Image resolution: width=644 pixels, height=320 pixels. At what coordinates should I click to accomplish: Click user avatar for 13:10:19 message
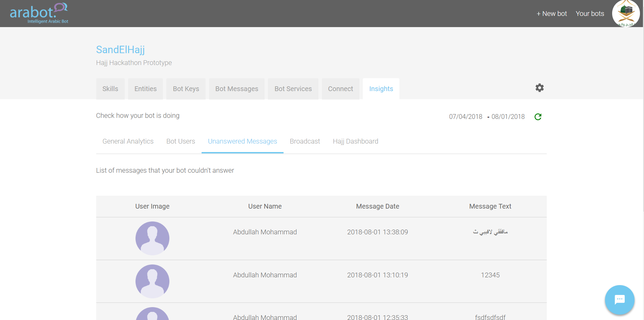152,281
